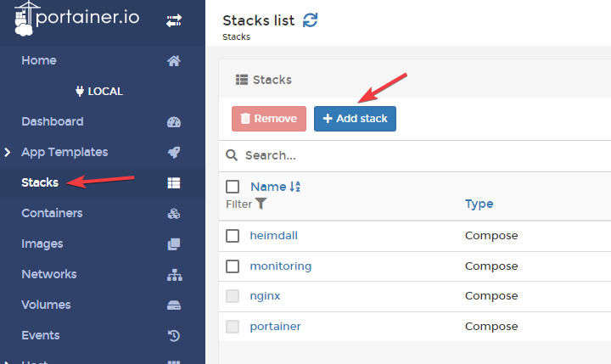Image resolution: width=611 pixels, height=364 pixels.
Task: Click the Dashboard gauge icon
Action: pyautogui.click(x=174, y=122)
